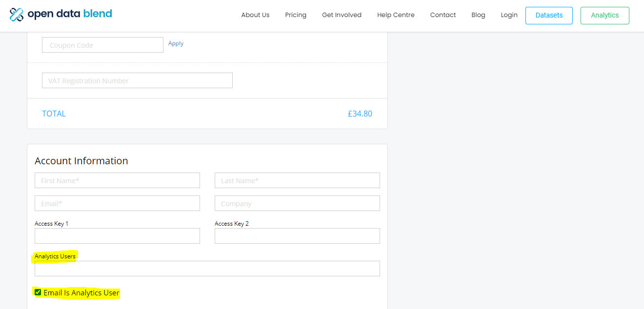This screenshot has height=309, width=644.
Task: Click the TOTAL label
Action: pos(54,114)
